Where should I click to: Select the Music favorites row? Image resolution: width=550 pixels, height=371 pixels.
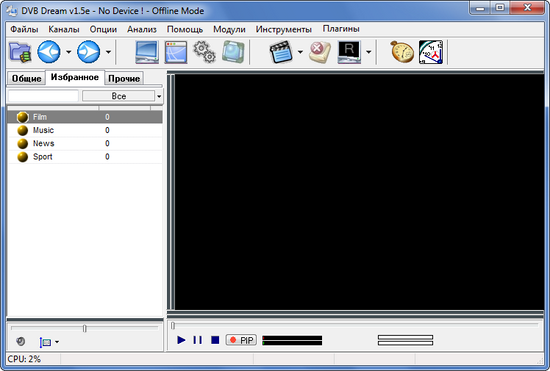click(x=85, y=130)
